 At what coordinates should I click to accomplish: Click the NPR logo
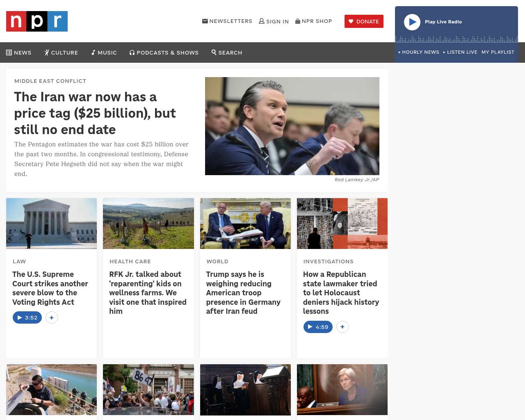tap(37, 21)
